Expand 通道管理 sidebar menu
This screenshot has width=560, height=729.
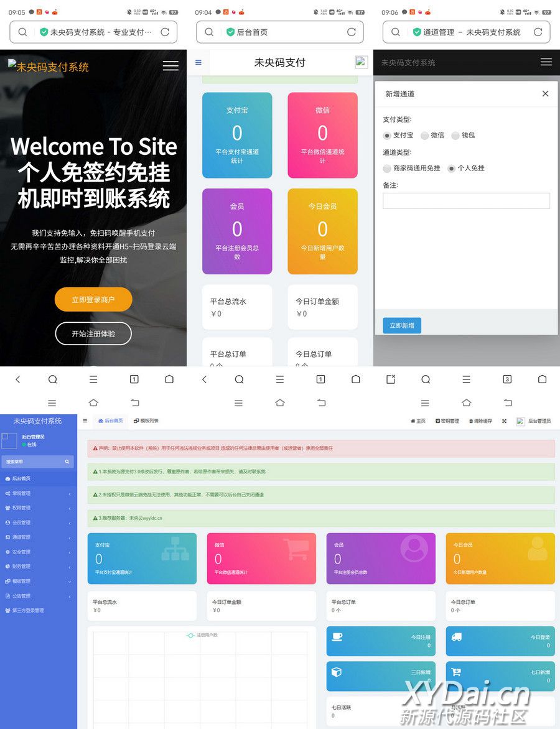[x=37, y=537]
